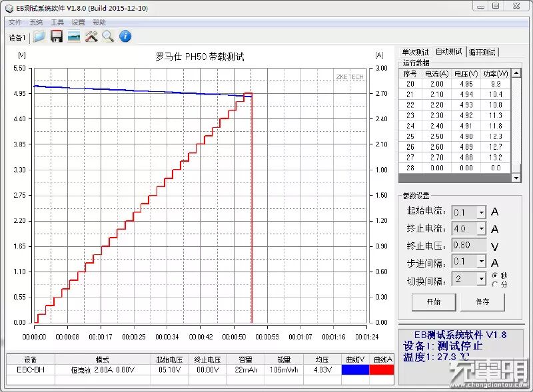The height and width of the screenshot is (392, 533).
Task: Select the 秒 (seconds) radio button
Action: pyautogui.click(x=494, y=275)
